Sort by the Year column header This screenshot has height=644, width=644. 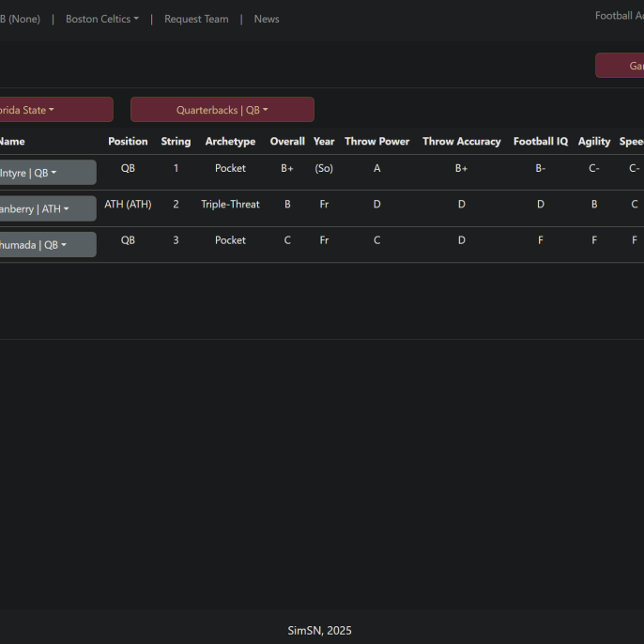(x=324, y=141)
